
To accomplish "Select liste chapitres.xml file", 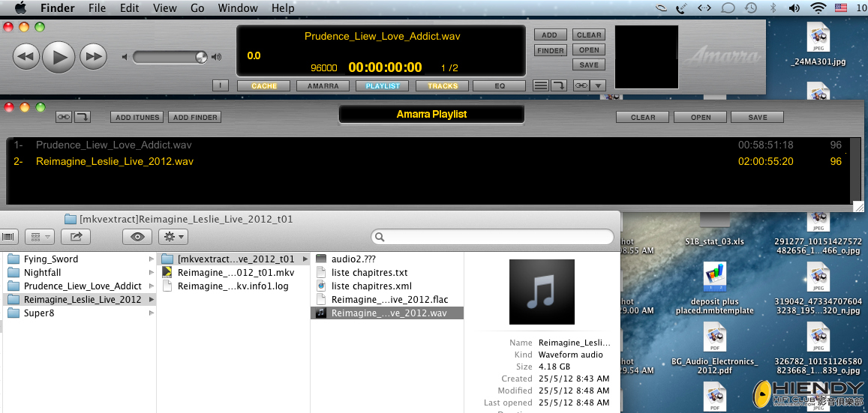I will tap(388, 286).
